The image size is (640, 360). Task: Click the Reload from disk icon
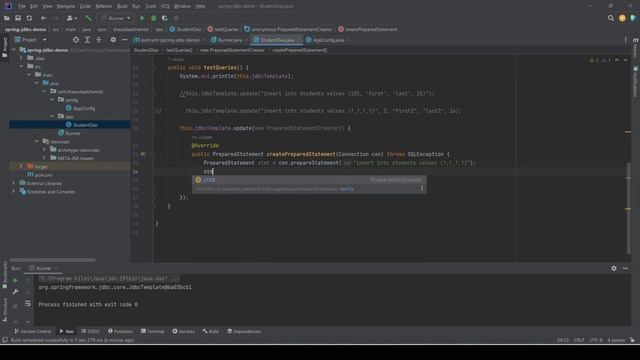pos(29,18)
